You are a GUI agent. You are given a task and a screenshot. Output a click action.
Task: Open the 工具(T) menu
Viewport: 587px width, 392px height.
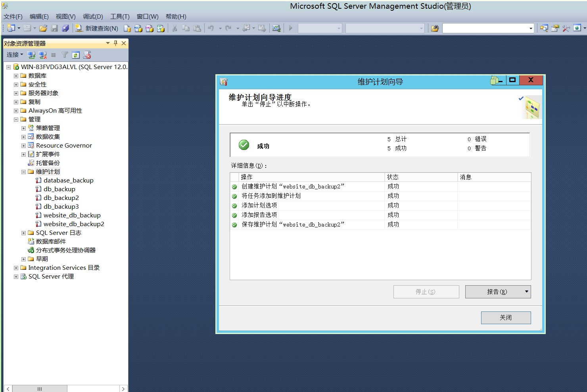point(119,16)
